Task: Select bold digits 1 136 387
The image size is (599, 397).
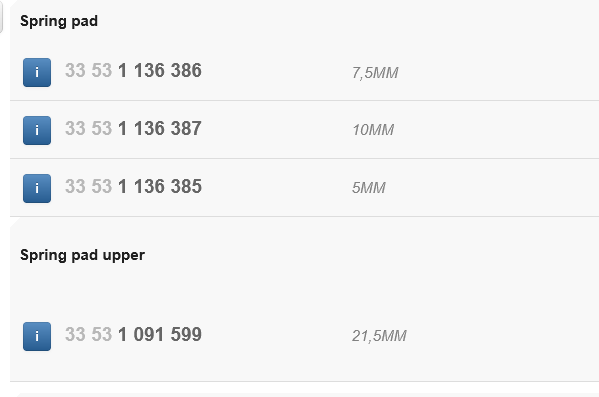Action: tap(160, 129)
